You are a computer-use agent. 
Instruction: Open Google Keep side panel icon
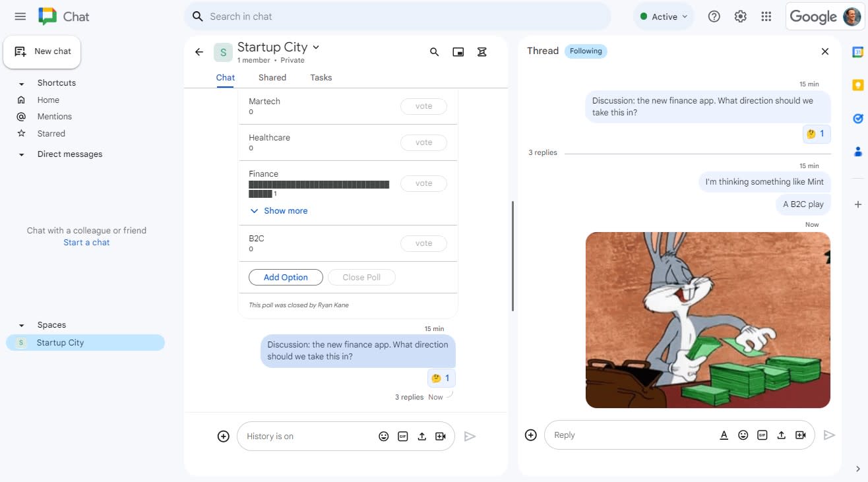coord(857,85)
